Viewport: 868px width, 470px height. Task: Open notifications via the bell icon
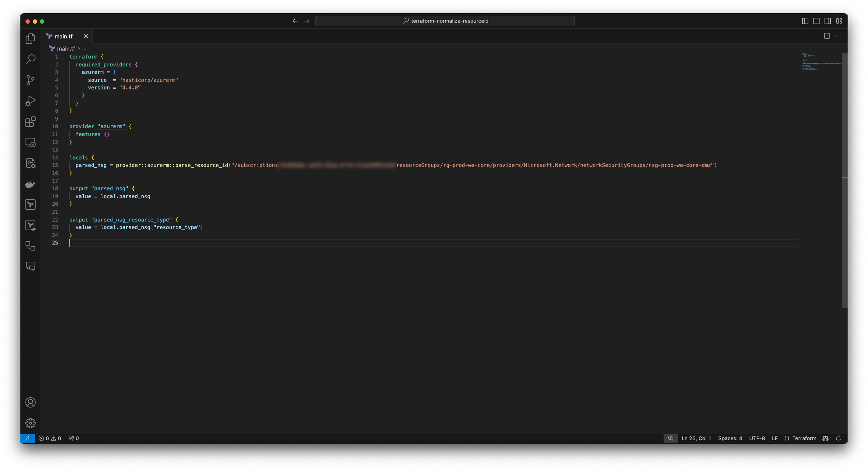click(x=839, y=438)
